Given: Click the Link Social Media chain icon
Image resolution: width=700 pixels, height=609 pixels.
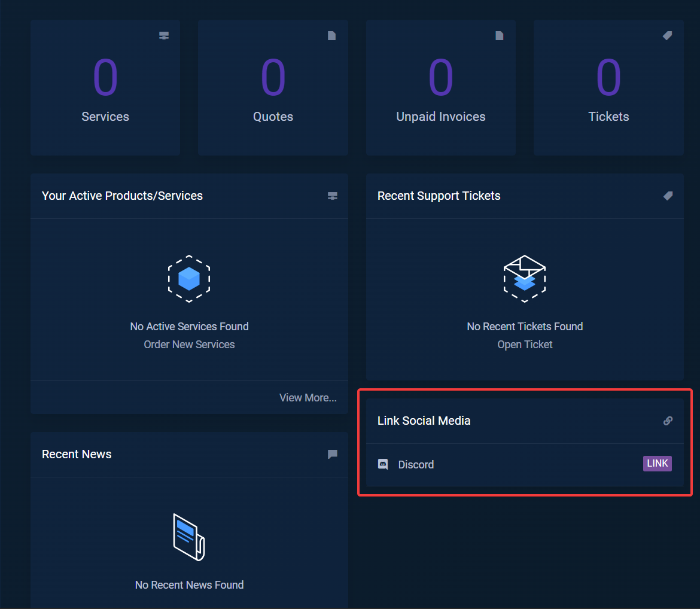Looking at the screenshot, I should [x=668, y=421].
